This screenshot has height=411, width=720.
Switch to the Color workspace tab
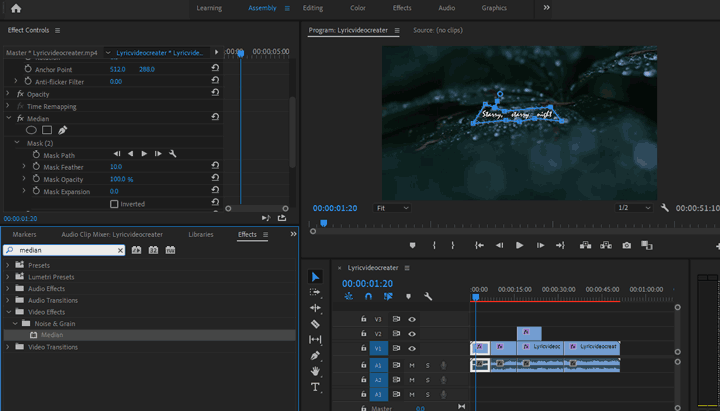coord(357,8)
